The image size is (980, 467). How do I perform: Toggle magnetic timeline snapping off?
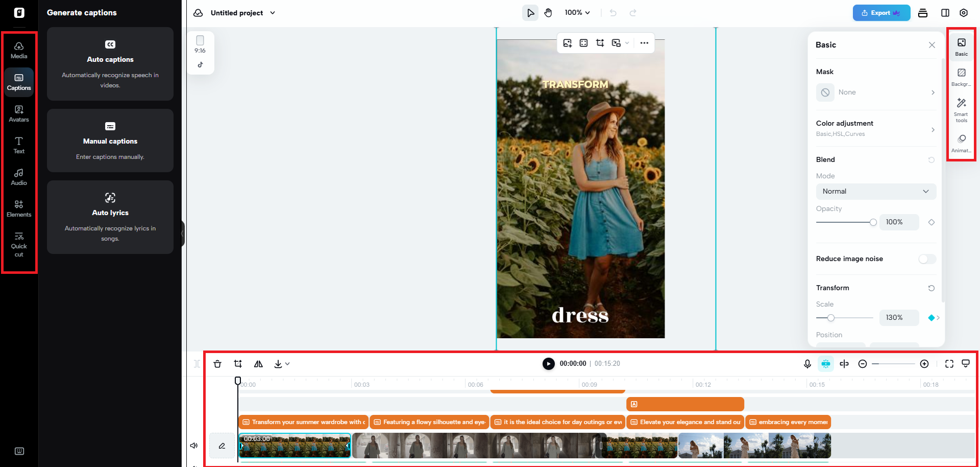[825, 364]
